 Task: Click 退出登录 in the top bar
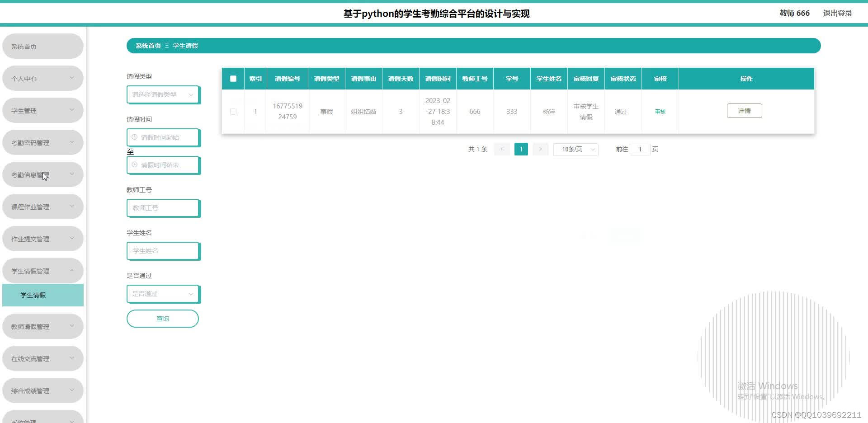point(837,13)
